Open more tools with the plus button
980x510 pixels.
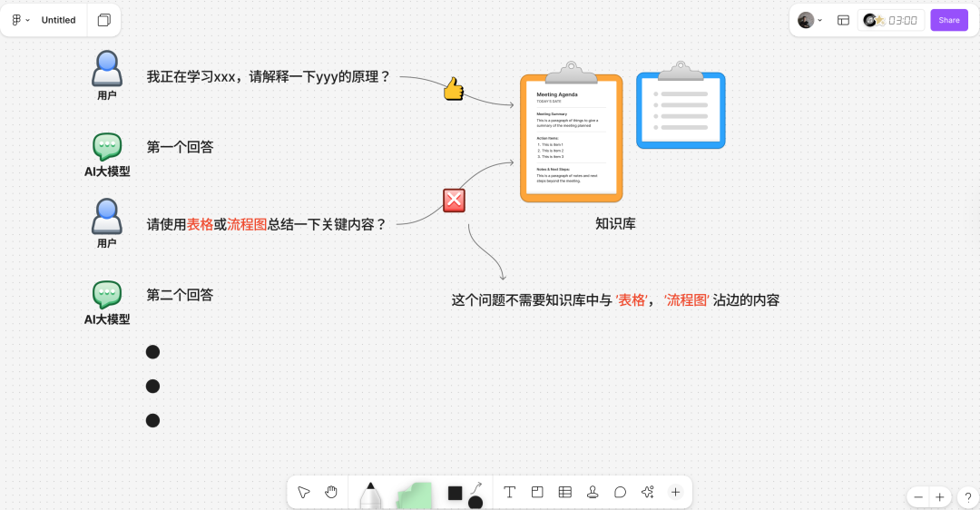(676, 493)
